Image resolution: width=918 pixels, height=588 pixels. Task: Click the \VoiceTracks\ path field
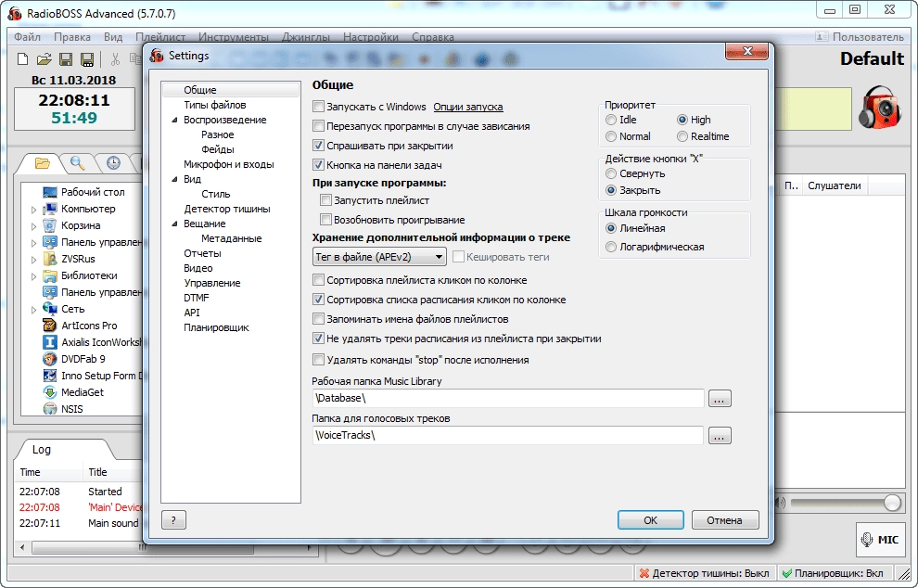tap(507, 435)
